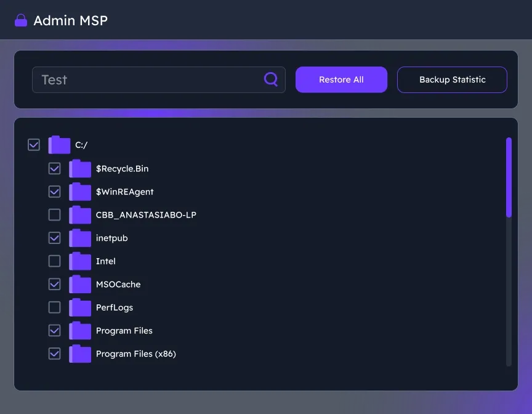Click the Program Files folder icon
Screen dimensions: 532x414
click(80, 330)
